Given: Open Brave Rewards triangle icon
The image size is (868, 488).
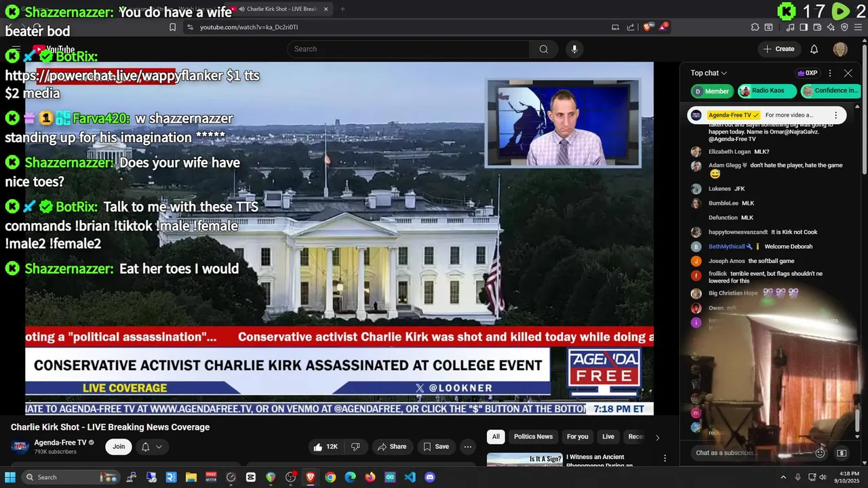Looking at the screenshot, I should tap(664, 27).
